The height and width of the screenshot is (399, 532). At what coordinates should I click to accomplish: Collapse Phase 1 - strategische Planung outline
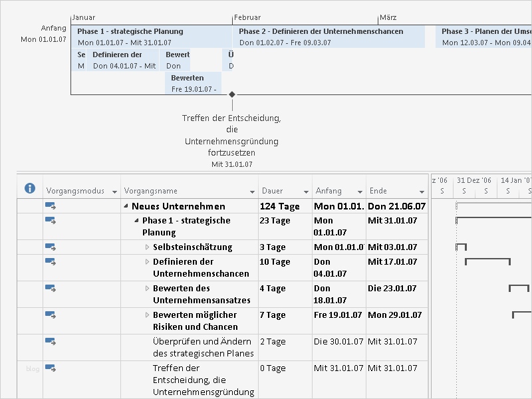point(136,221)
